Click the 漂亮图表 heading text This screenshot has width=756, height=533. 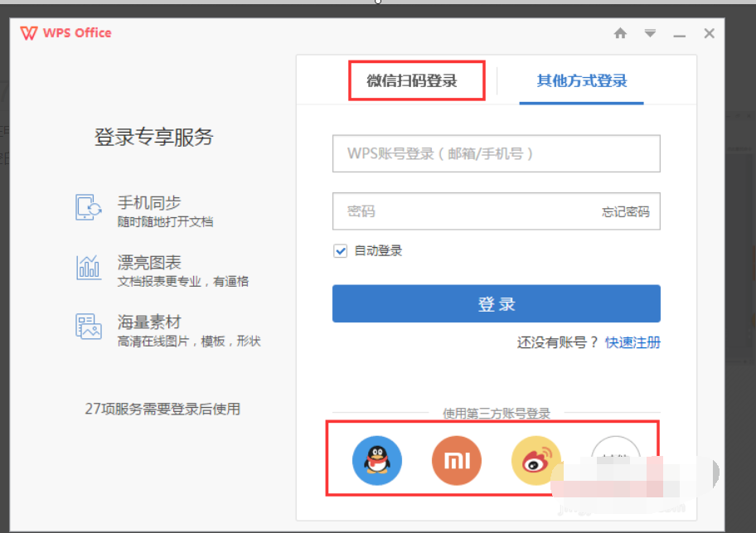coord(149,263)
